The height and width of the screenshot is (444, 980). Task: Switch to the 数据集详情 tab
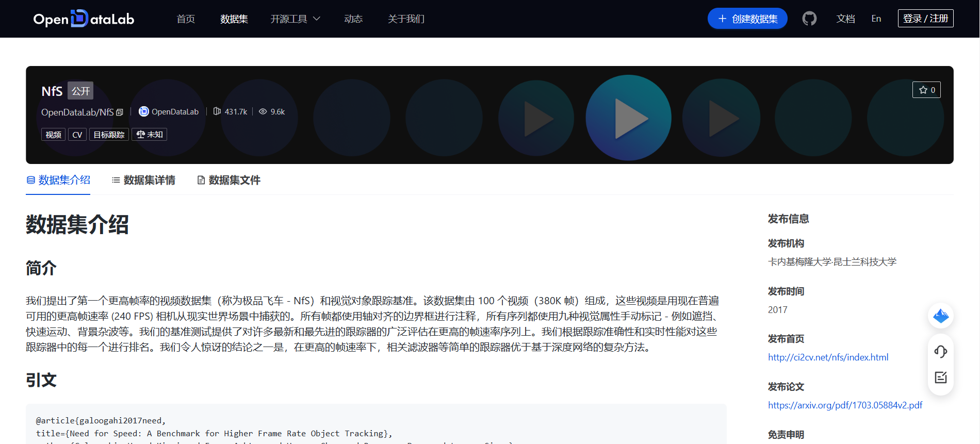(x=144, y=180)
